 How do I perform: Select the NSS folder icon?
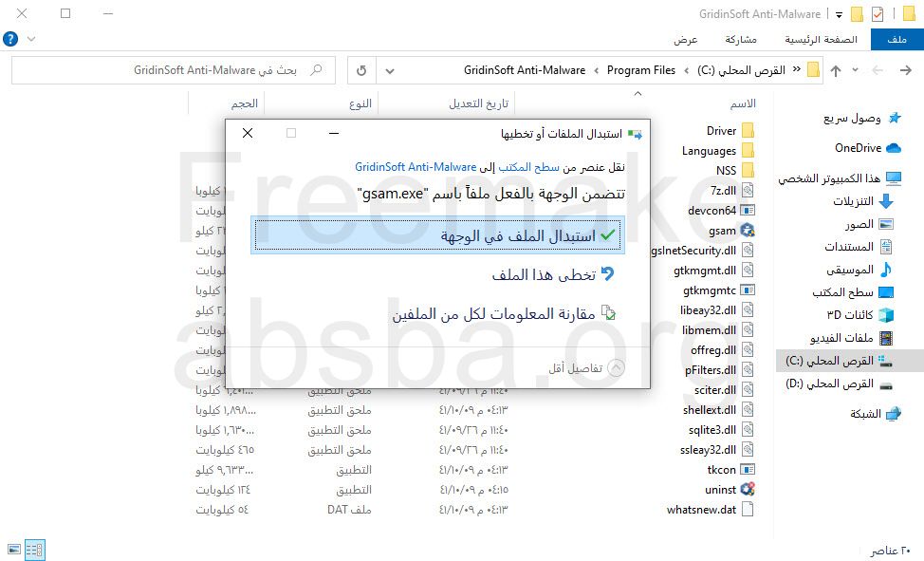click(748, 171)
